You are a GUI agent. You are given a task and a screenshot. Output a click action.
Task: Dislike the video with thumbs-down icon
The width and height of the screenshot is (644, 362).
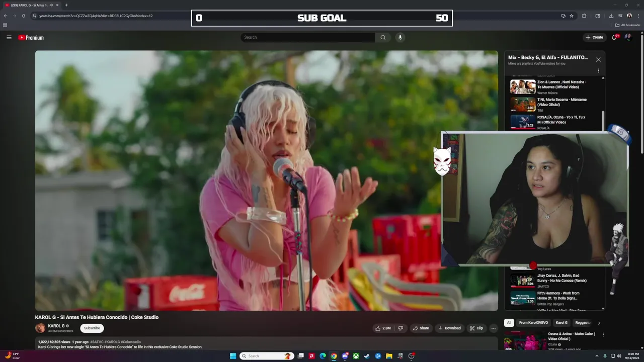[x=400, y=328]
